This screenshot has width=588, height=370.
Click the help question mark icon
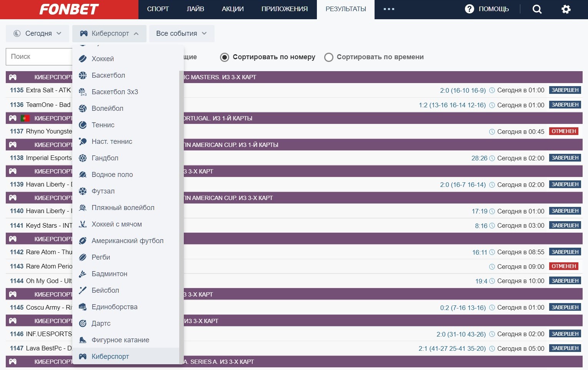click(x=470, y=9)
